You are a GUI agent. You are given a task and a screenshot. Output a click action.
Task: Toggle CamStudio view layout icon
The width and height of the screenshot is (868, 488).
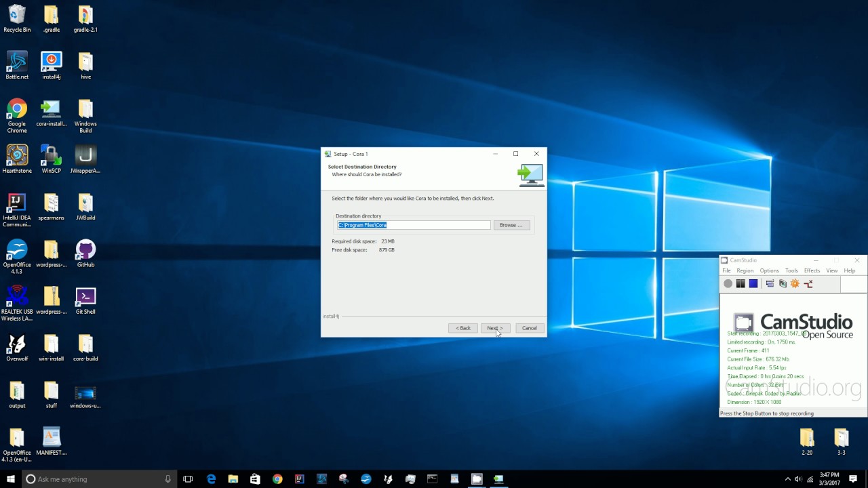pyautogui.click(x=770, y=284)
